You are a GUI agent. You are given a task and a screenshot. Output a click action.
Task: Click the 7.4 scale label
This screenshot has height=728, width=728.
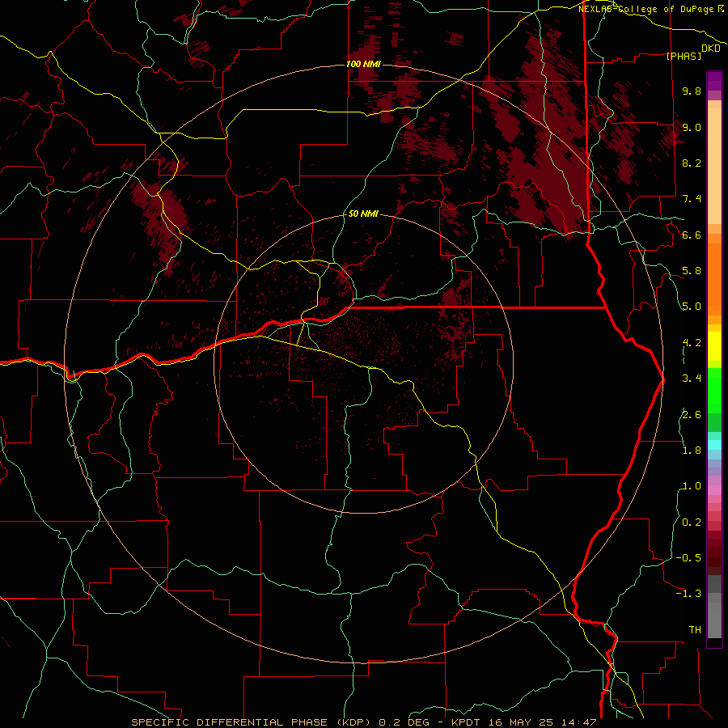[692, 199]
